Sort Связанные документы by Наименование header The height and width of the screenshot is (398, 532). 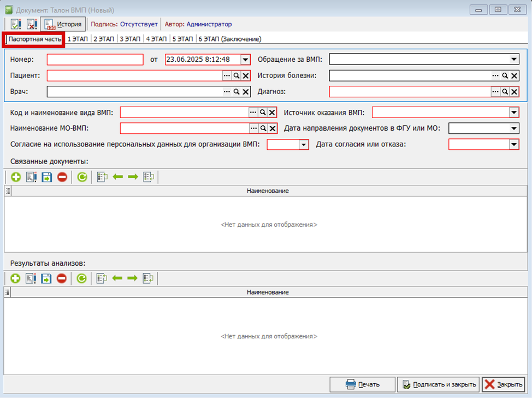pyautogui.click(x=268, y=191)
